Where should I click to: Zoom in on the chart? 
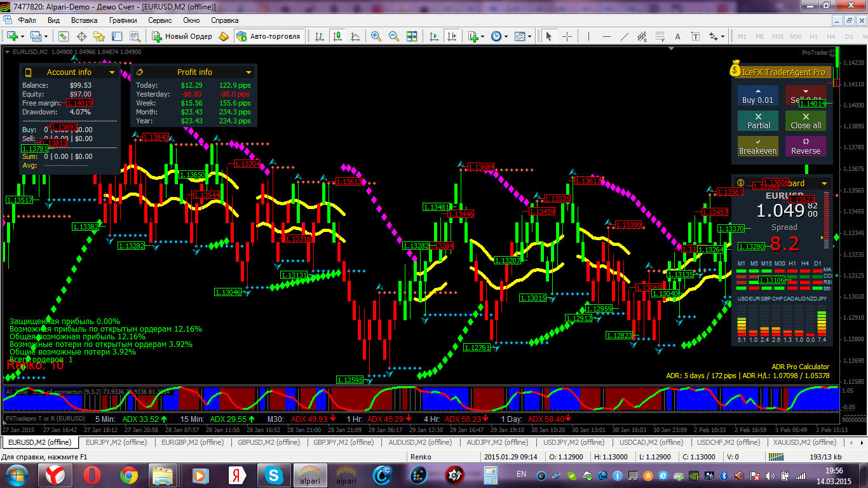[x=376, y=36]
